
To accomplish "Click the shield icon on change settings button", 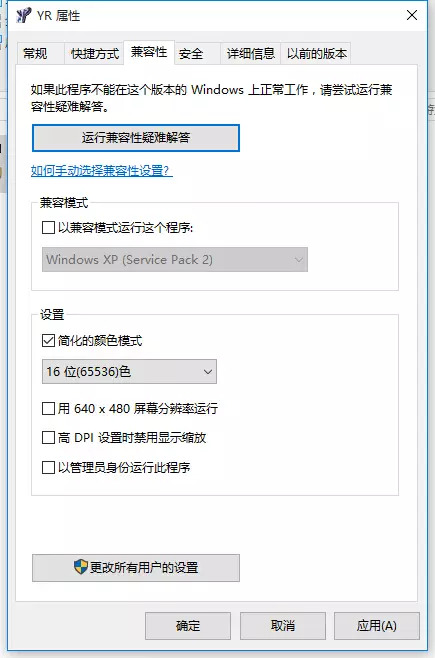I will [x=81, y=567].
